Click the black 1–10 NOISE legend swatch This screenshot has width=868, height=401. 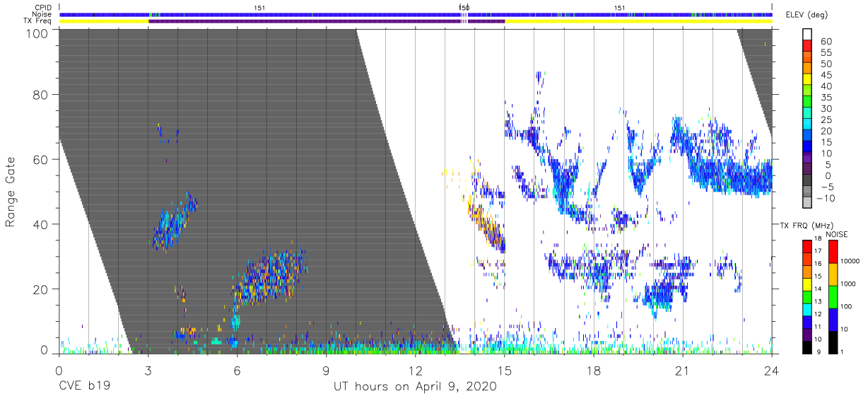[833, 342]
